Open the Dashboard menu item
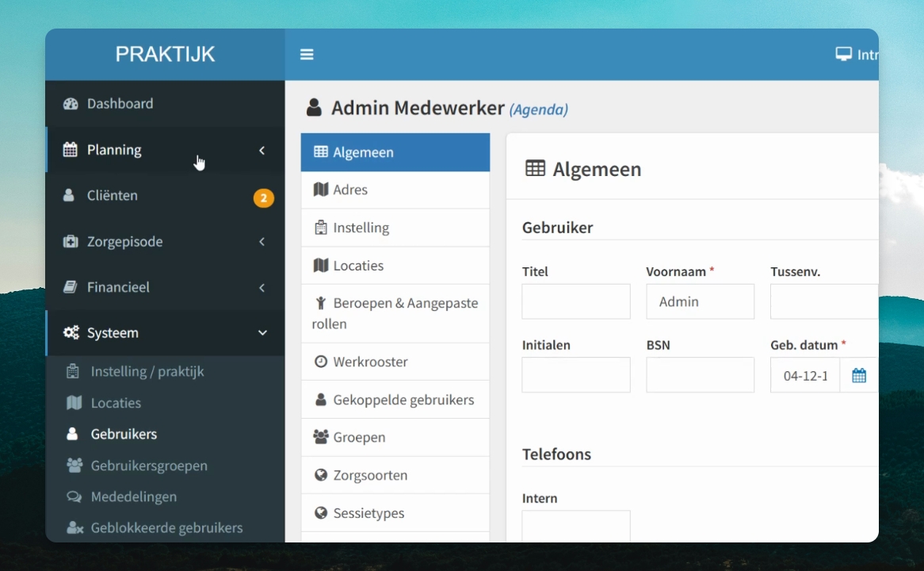The height and width of the screenshot is (571, 924). pyautogui.click(x=165, y=104)
